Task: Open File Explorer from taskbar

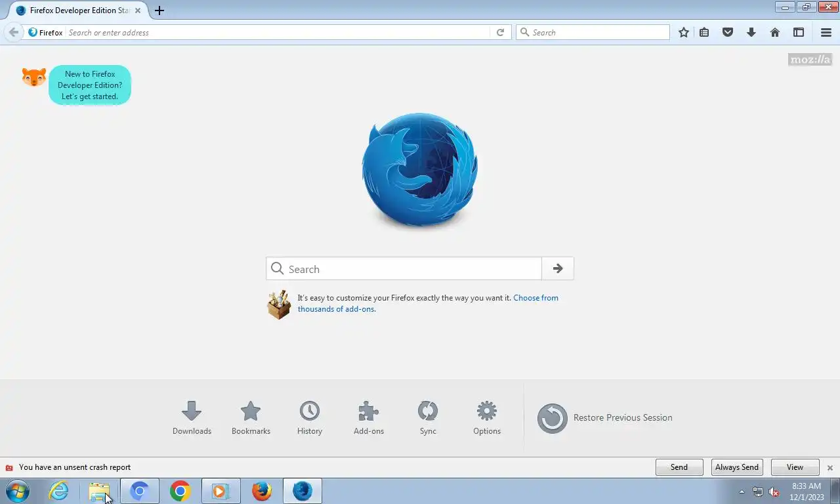Action: 99,491
